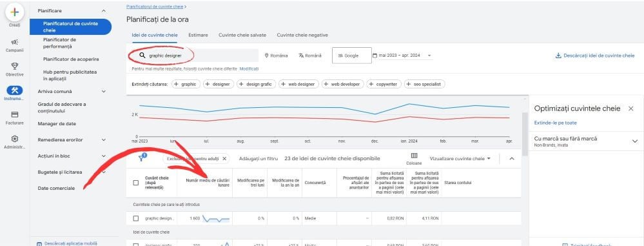Switch to the Estimare tab
This screenshot has height=246, width=644.
click(198, 36)
